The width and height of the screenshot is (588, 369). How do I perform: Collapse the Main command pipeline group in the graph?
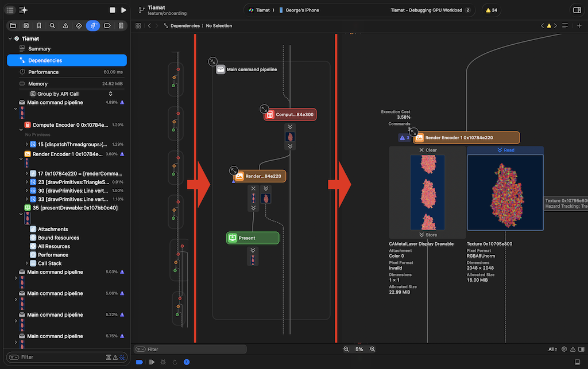point(212,61)
